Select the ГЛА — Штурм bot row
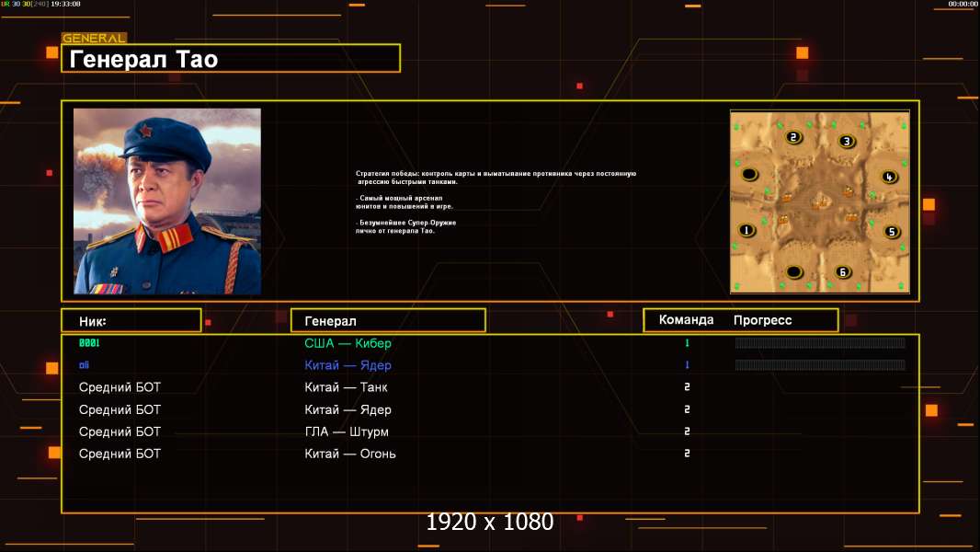 coord(491,431)
